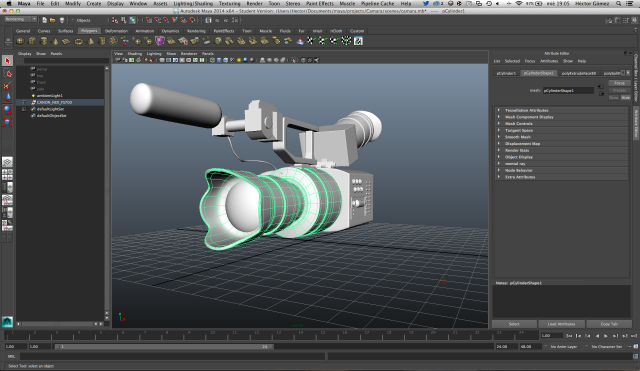Open scene via folder icon
The height and width of the screenshot is (371, 640).
click(x=53, y=20)
